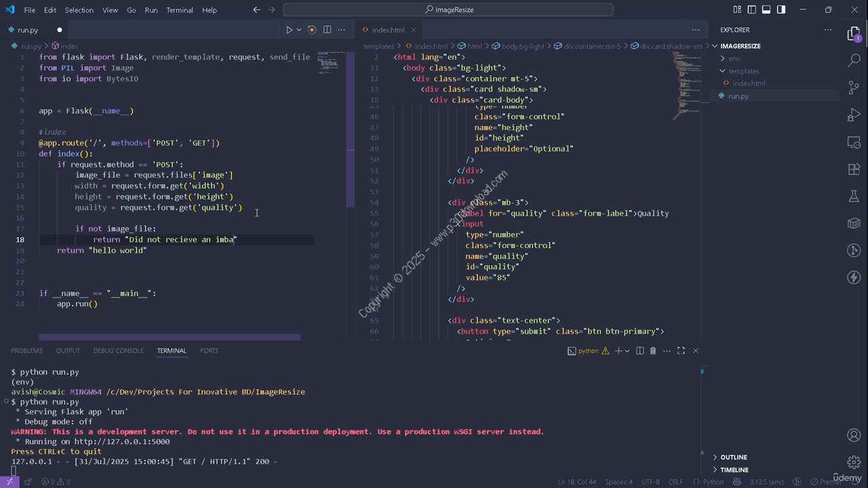
Task: Open the Run and Debug view
Action: point(854,115)
